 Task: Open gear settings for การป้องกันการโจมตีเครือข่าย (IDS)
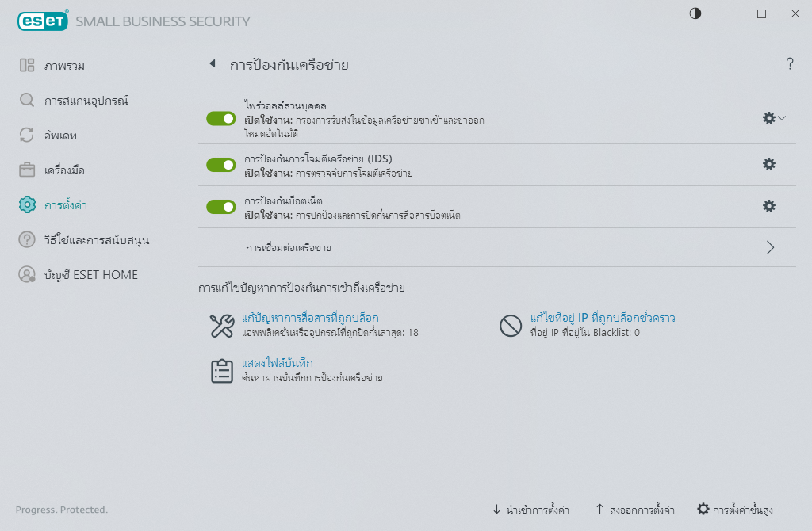769,165
